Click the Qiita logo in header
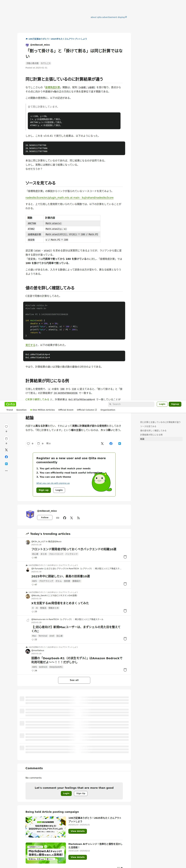Screen dimensions: 186x868 (10, 404)
